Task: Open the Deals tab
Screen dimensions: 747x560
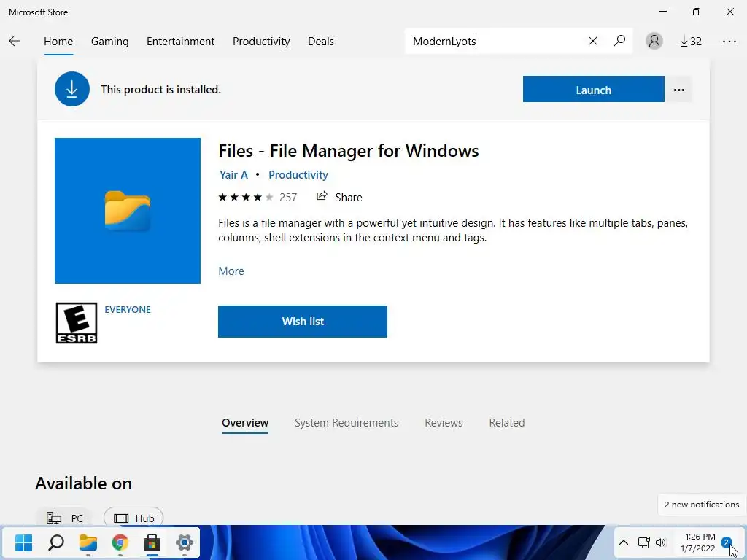Action: pos(321,42)
